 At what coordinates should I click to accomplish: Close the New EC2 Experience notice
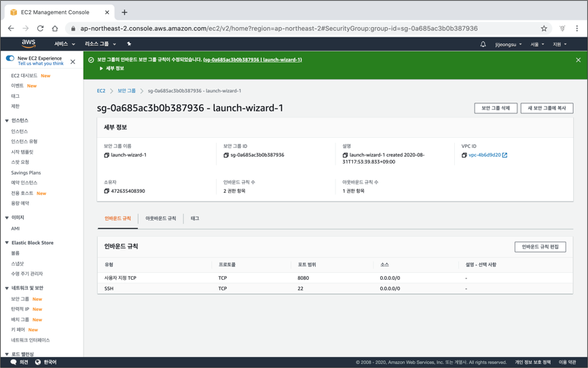click(73, 62)
